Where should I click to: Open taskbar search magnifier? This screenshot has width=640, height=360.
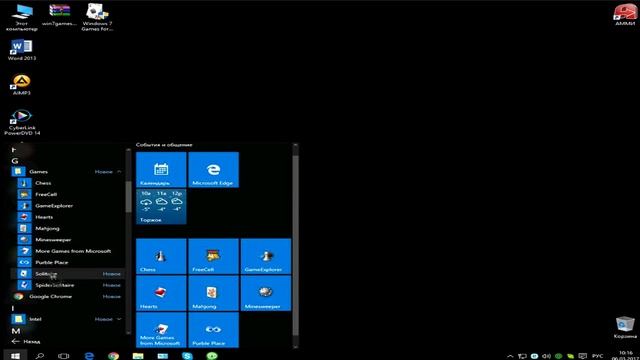(x=40, y=356)
